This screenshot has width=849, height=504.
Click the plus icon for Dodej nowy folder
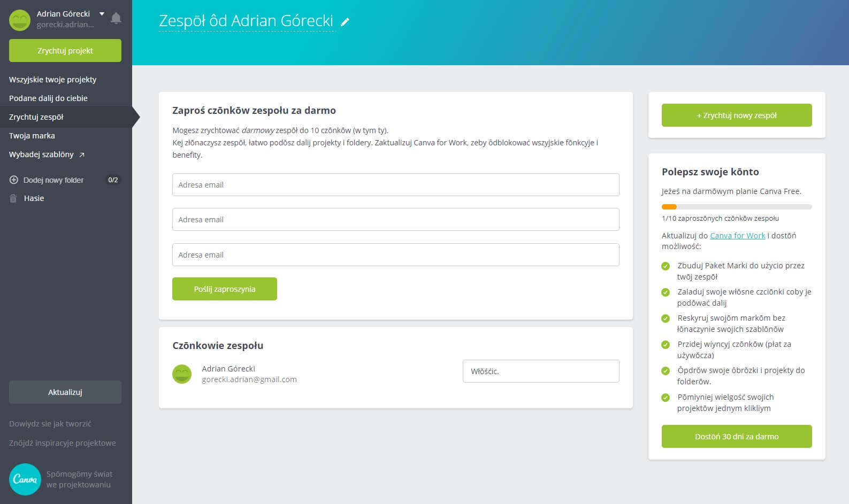tap(14, 180)
